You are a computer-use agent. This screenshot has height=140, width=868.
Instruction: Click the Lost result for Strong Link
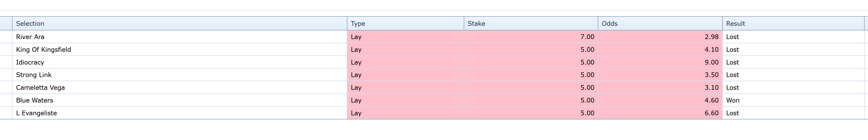(733, 75)
